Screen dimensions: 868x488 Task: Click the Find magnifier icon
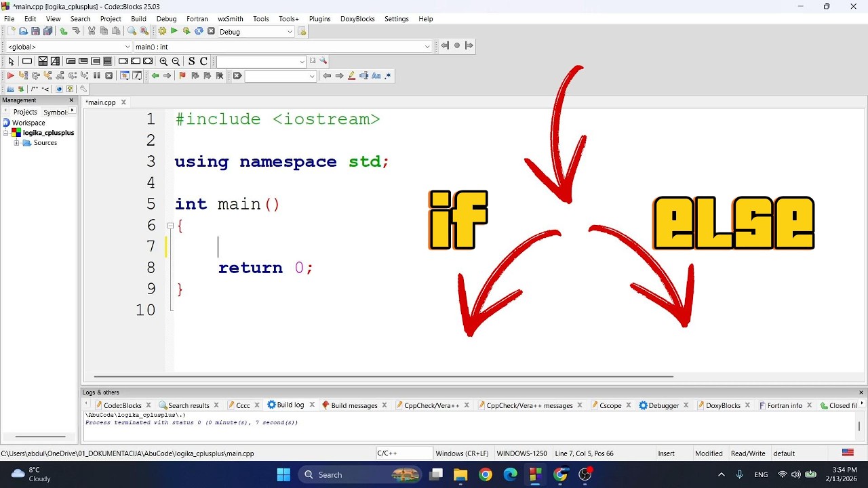tap(132, 32)
